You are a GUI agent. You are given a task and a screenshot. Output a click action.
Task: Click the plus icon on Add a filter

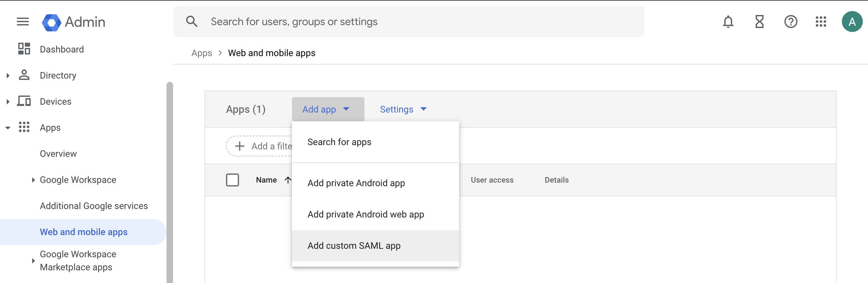tap(240, 146)
